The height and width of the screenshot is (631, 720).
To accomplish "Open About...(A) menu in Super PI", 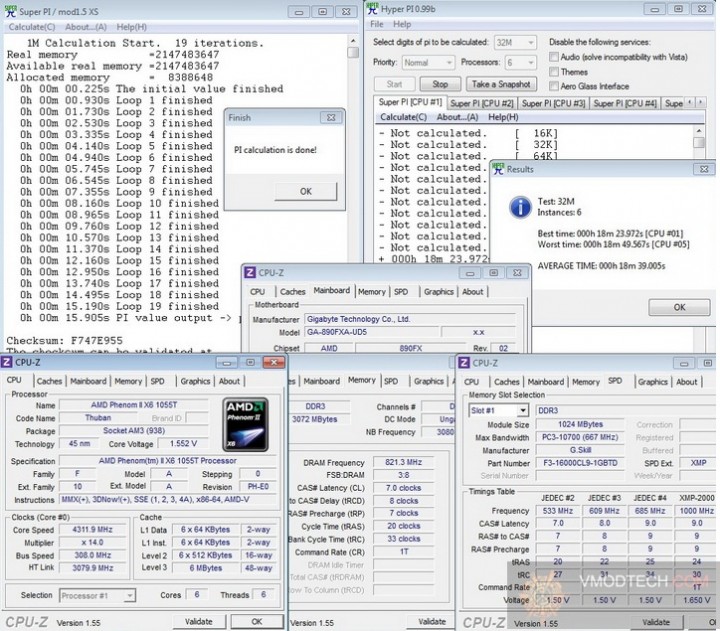I will coord(86,27).
